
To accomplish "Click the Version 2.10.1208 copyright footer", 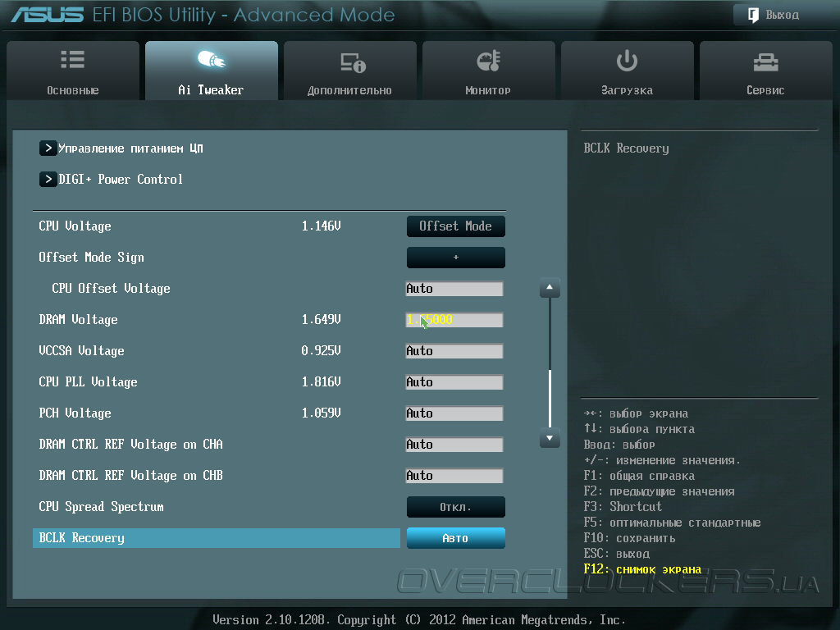I will [x=419, y=620].
